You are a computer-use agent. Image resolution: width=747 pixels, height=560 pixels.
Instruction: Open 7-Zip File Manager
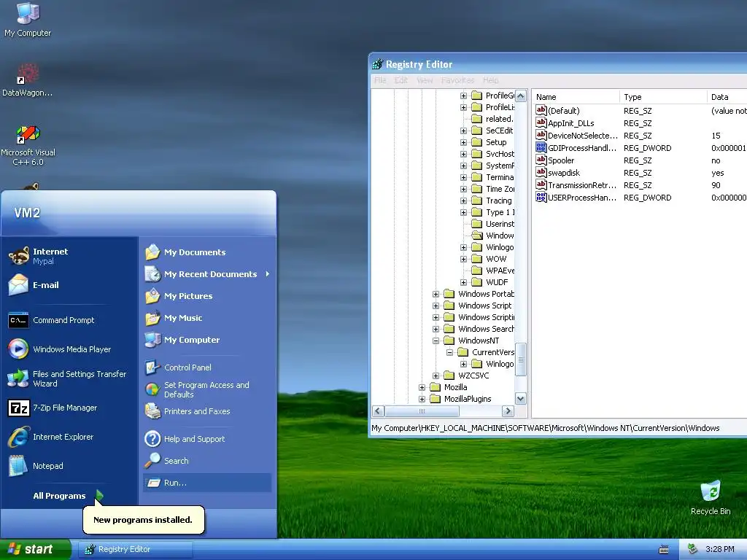point(53,408)
